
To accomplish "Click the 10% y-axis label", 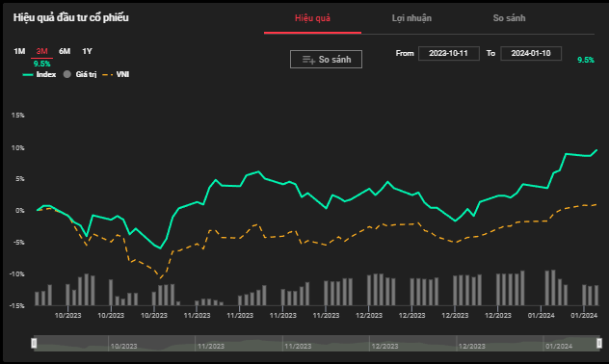I will (18, 148).
